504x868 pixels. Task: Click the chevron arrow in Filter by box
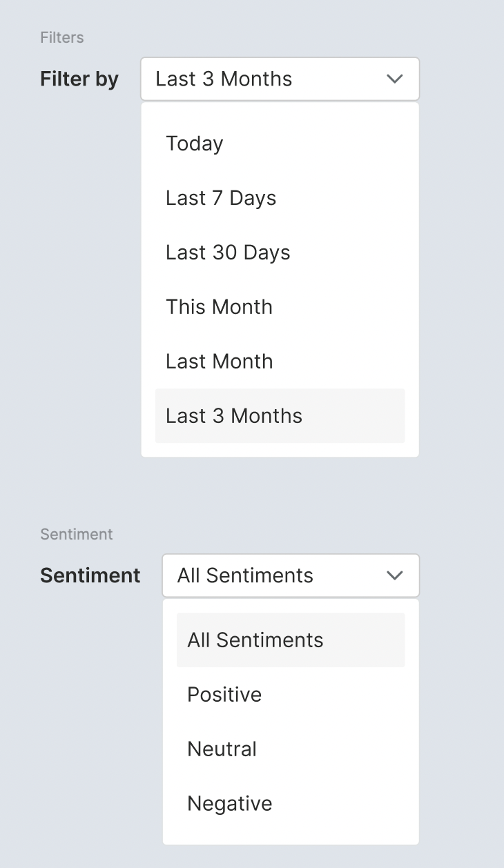coord(394,79)
